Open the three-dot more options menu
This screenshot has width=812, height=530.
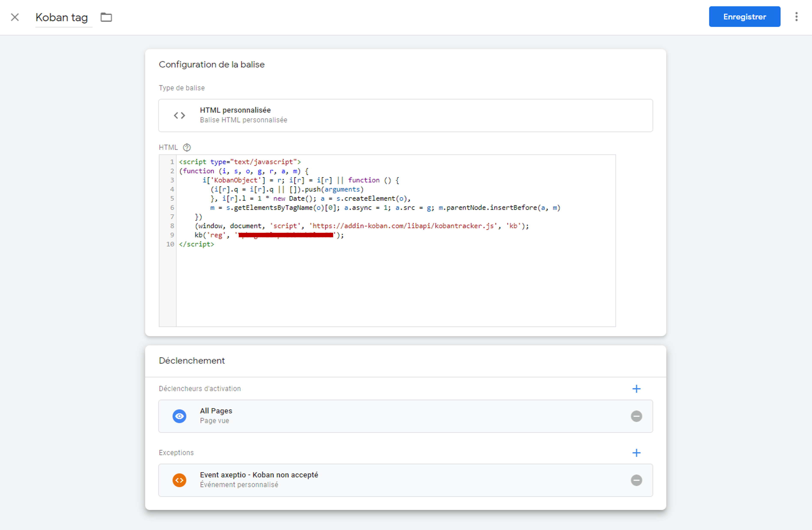796,17
